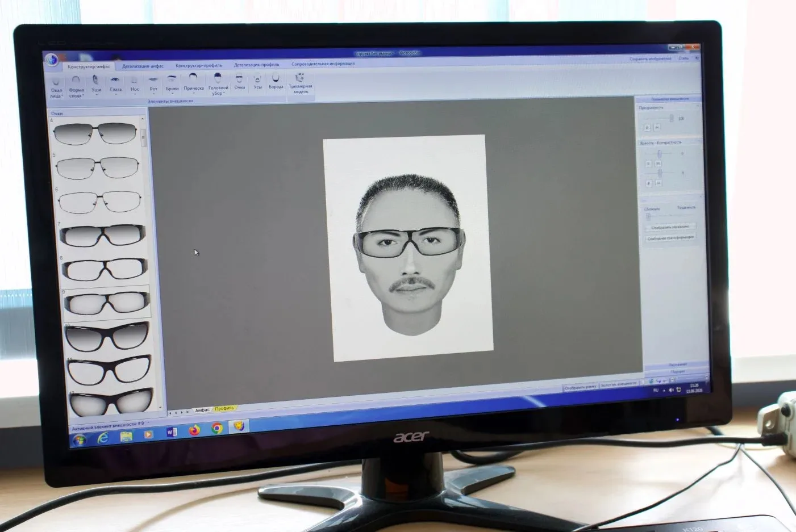The image size is (796, 532).
Task: Switch to the Профиль sheet tab
Action: [224, 408]
